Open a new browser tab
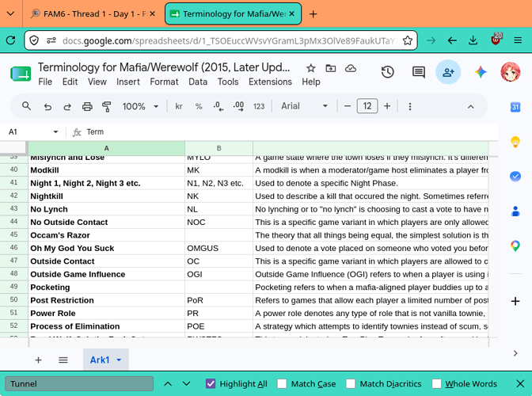 (313, 14)
